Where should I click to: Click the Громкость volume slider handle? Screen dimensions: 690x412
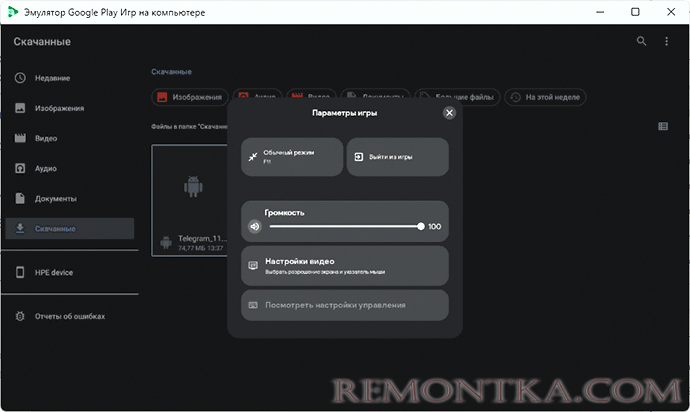coord(421,227)
